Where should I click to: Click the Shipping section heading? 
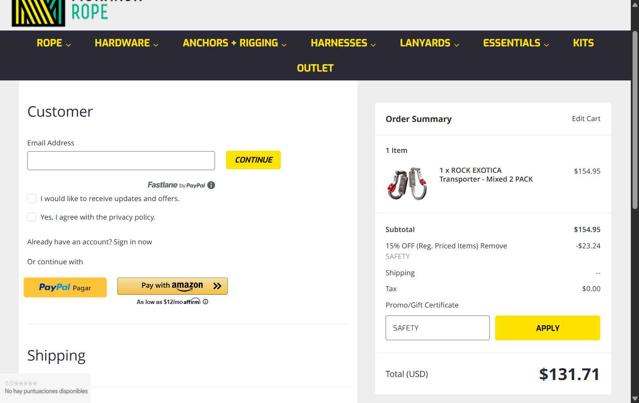(56, 356)
